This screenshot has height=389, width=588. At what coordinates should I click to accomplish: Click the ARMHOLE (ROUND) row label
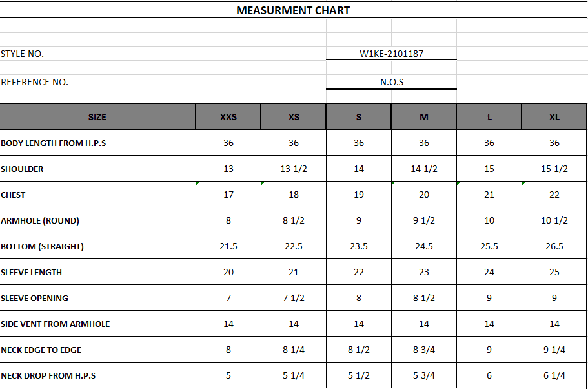40,220
